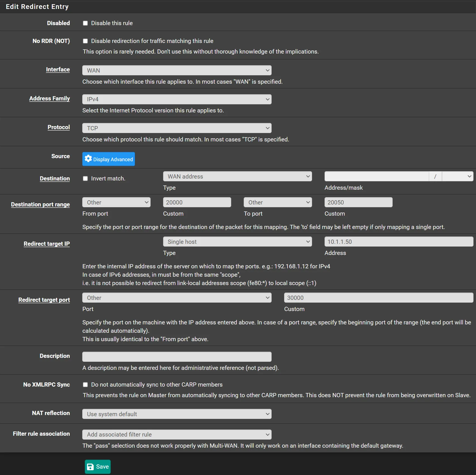Click the From port custom field 20000

(197, 202)
